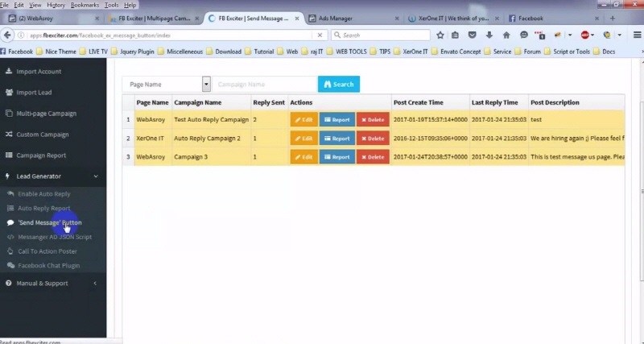Click the blue Search button

339,85
